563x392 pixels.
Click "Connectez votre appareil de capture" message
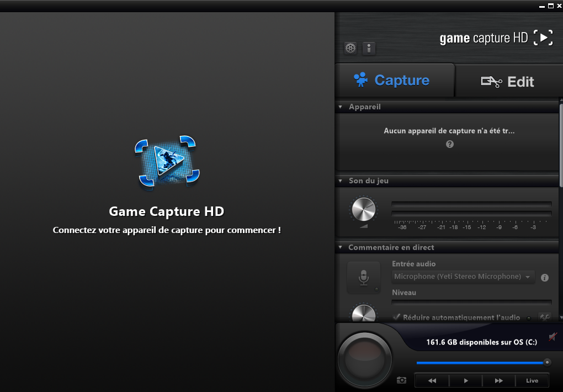167,230
